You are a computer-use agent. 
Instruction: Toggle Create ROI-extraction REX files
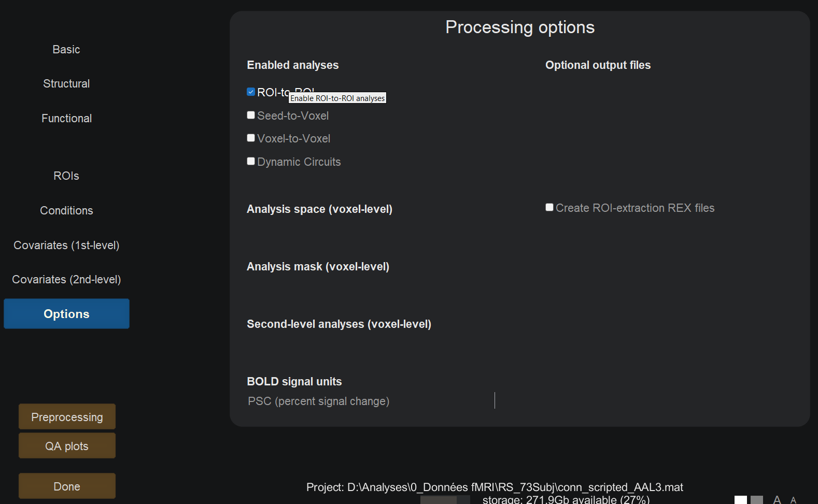(549, 207)
